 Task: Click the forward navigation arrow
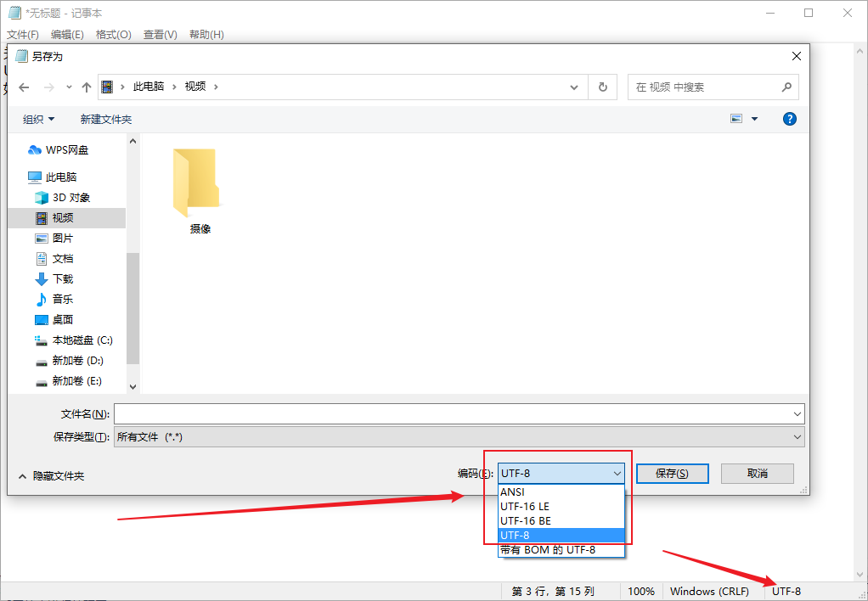pos(49,87)
